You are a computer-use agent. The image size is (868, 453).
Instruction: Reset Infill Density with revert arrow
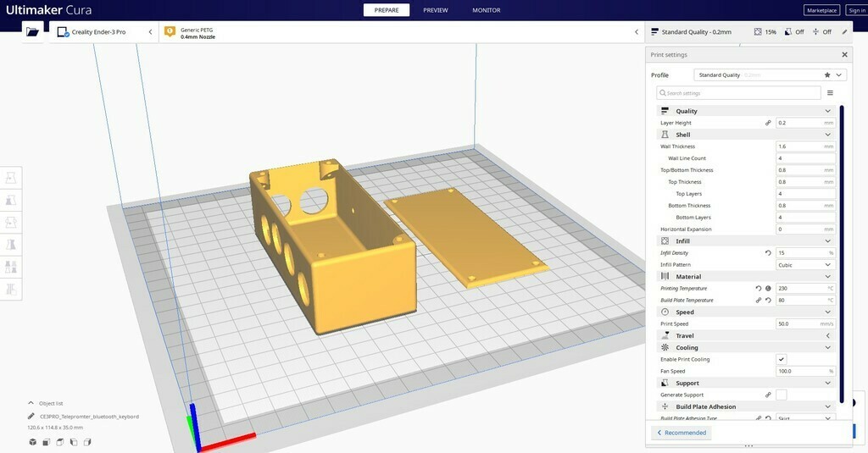click(768, 253)
